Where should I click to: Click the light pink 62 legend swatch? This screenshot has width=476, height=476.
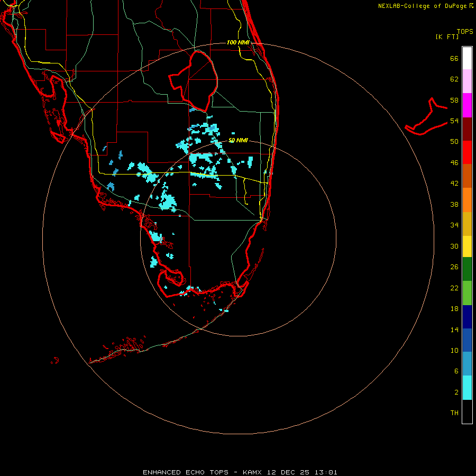click(x=467, y=81)
